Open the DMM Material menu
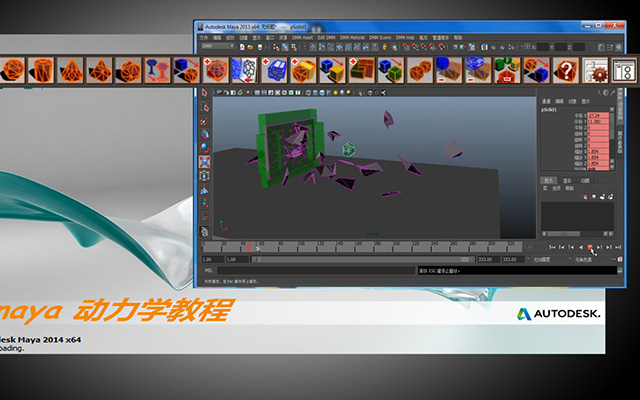640x400 pixels. 352,38
